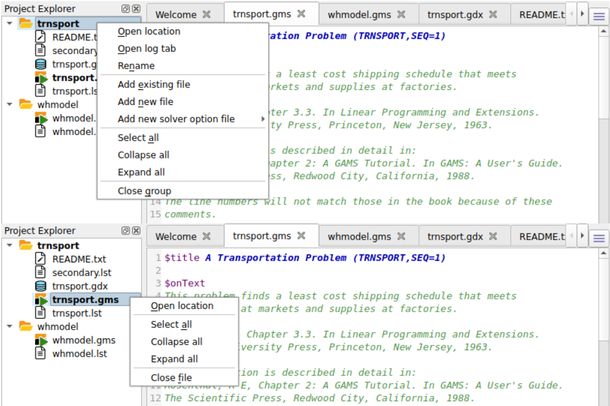The image size is (610, 406).
Task: Close the lower Project Explorer panel
Action: [x=137, y=231]
